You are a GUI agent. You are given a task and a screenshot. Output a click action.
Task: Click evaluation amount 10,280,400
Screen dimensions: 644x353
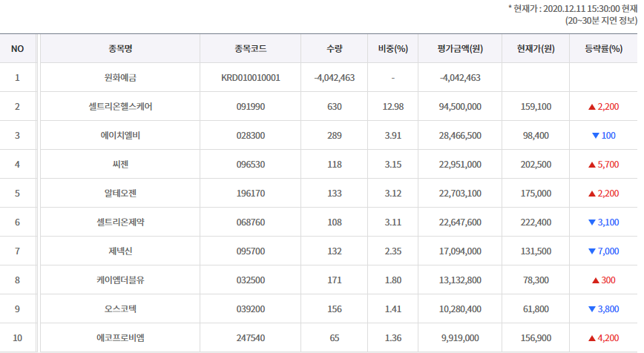[460, 309]
